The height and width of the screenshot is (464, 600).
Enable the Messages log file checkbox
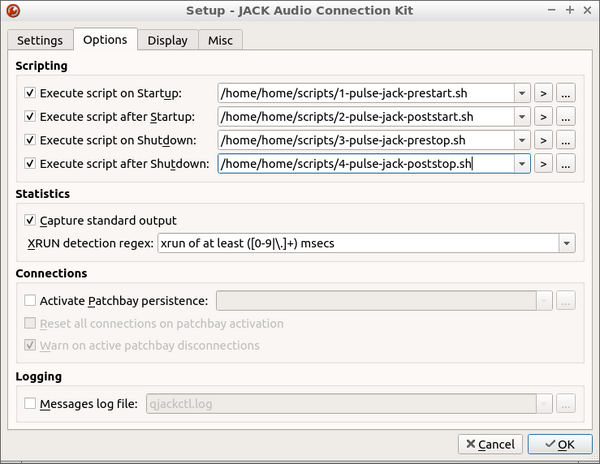(x=30, y=404)
